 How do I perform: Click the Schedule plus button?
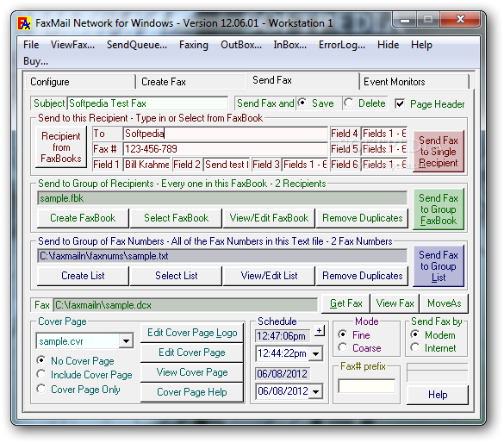[319, 331]
